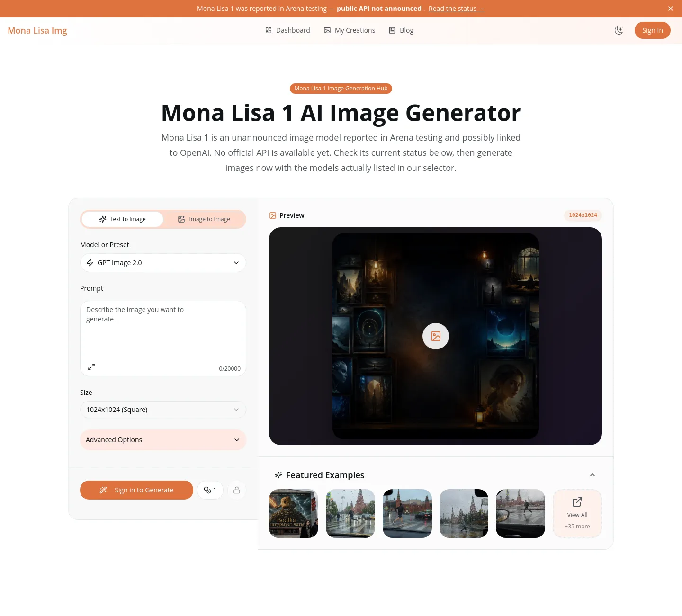Click the magic wand icon on Generate button
The height and width of the screenshot is (616, 682).
tap(103, 490)
